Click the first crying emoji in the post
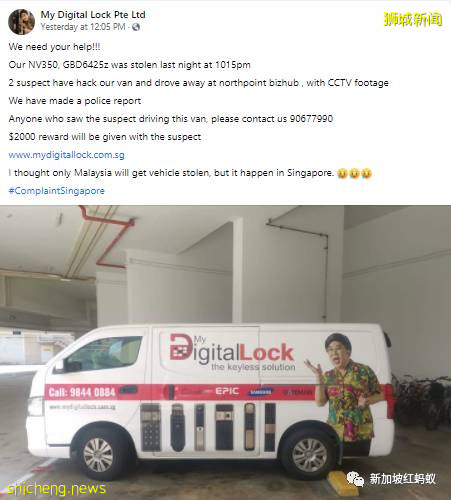 point(342,173)
